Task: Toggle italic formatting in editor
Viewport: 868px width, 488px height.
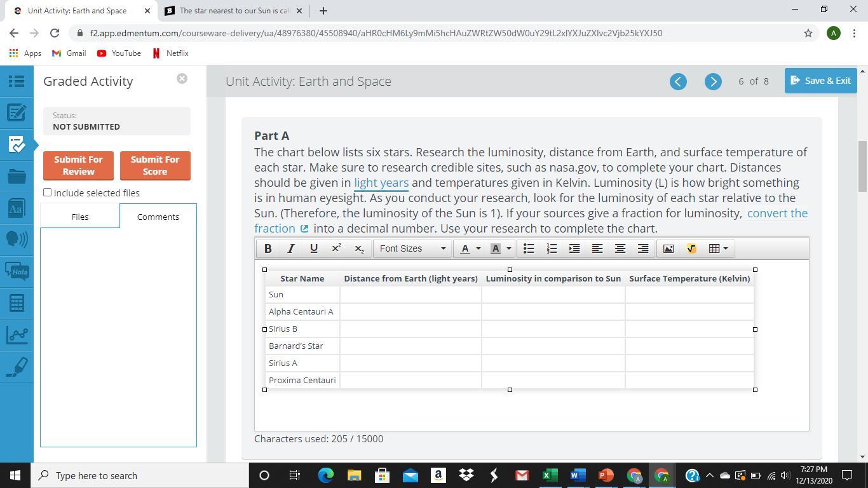Action: pyautogui.click(x=291, y=248)
